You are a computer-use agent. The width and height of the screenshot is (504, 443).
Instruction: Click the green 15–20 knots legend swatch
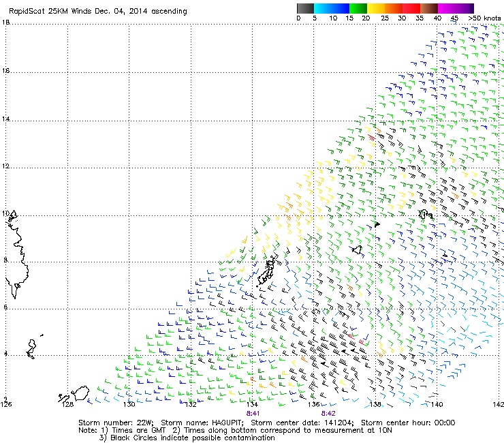(x=358, y=8)
